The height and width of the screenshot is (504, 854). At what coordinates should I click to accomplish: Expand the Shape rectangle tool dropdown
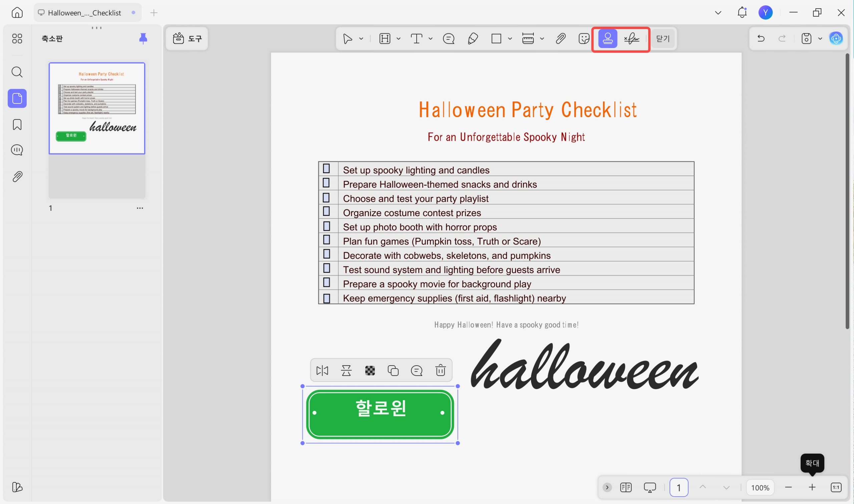510,39
